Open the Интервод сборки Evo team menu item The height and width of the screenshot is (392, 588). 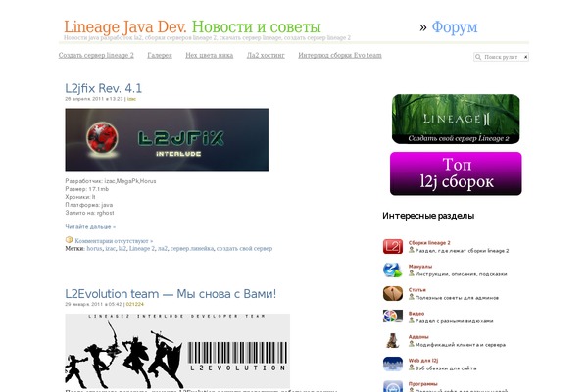[340, 55]
